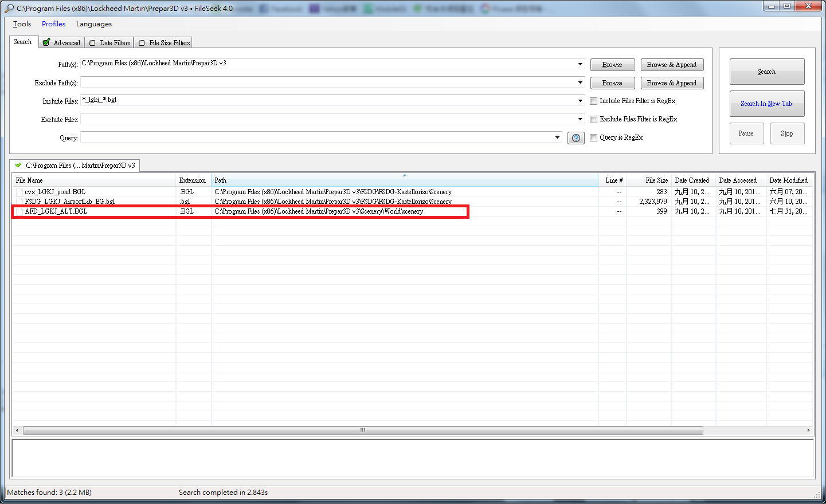Tick the Query is RegEx checkbox

pos(594,138)
